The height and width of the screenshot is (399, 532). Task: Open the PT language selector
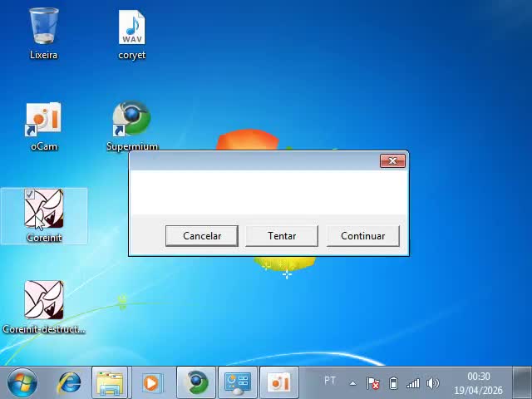pyautogui.click(x=330, y=381)
